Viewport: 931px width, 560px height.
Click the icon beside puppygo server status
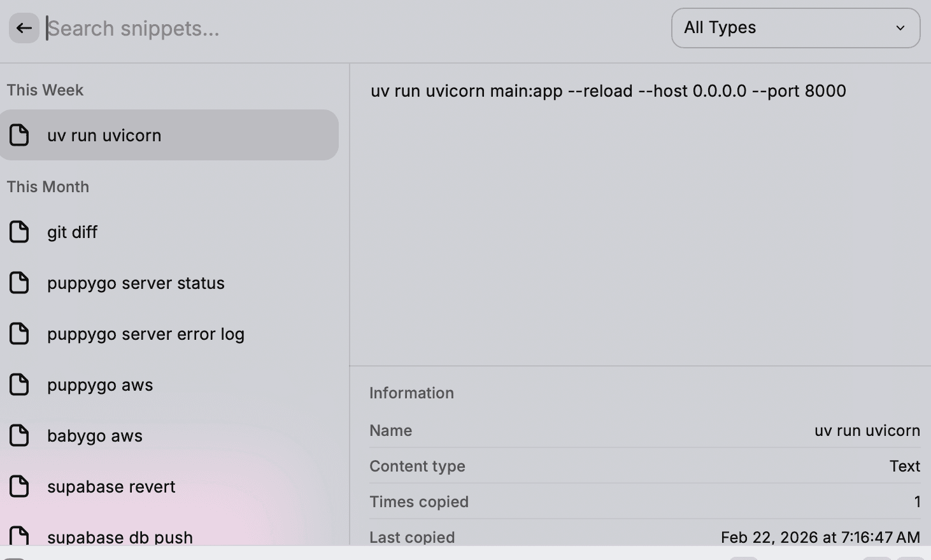tap(19, 283)
